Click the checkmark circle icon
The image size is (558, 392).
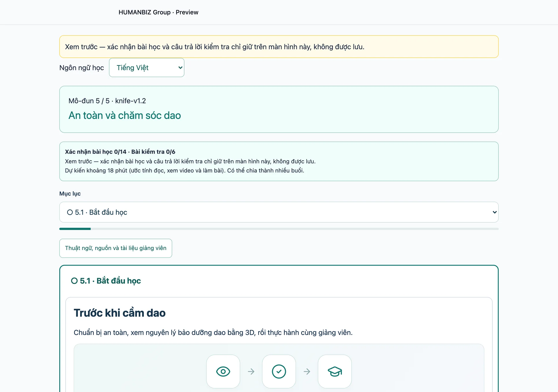click(x=279, y=371)
